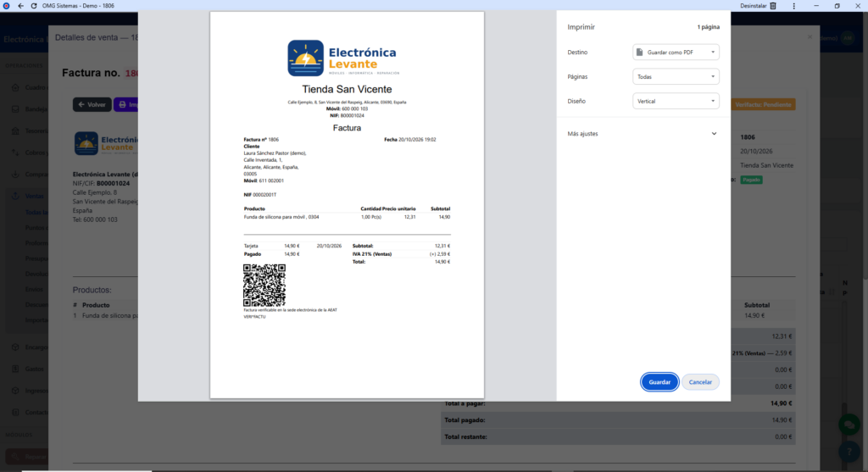Viewport: 868px width, 472px height.
Task: Save the invoice with Guardar
Action: (659, 382)
